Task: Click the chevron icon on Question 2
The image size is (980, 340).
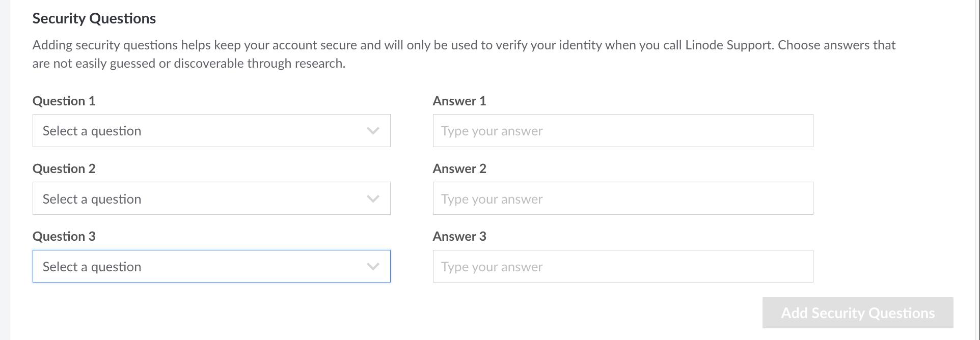Action: click(373, 199)
